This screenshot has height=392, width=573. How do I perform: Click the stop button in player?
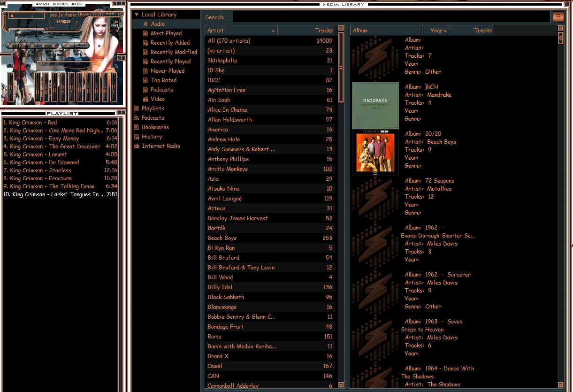click(x=43, y=45)
